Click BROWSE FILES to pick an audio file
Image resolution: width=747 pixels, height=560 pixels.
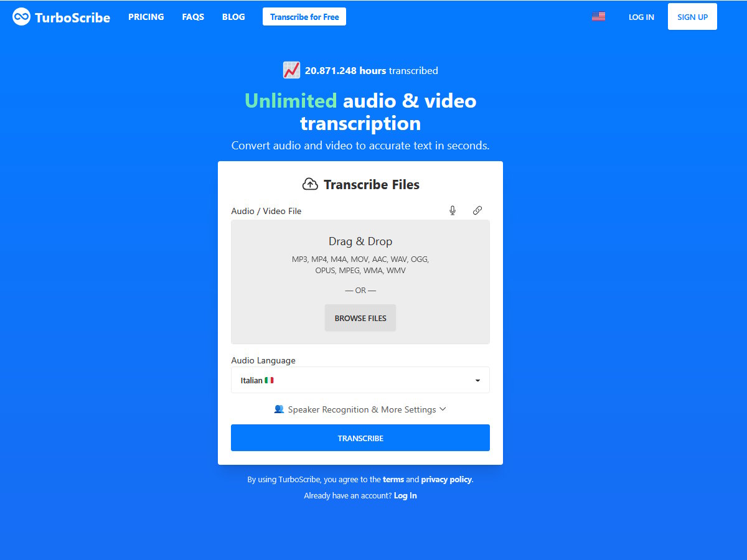pyautogui.click(x=360, y=317)
